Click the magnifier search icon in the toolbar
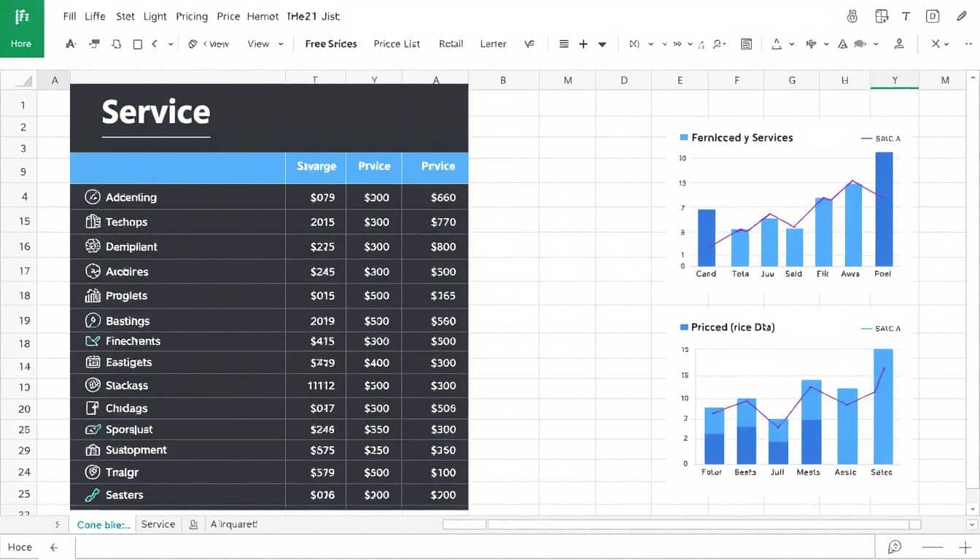Screen dimensions: 980x560 [x=717, y=44]
